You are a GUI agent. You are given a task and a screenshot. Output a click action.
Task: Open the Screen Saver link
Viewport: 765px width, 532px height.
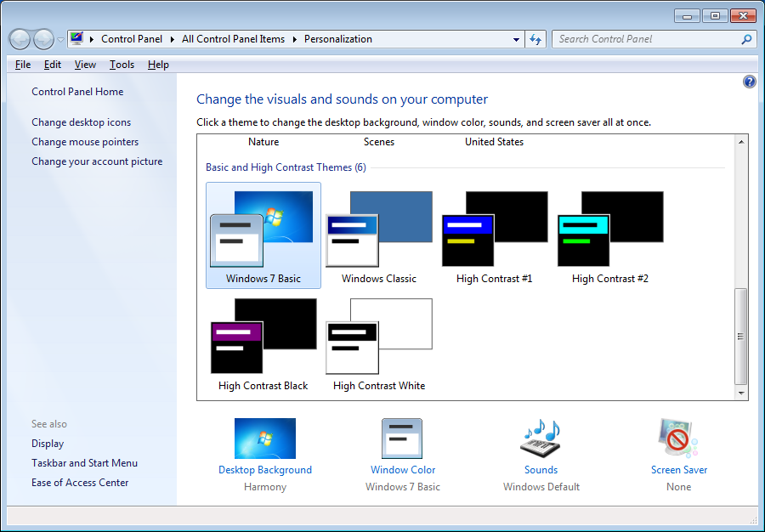click(679, 470)
